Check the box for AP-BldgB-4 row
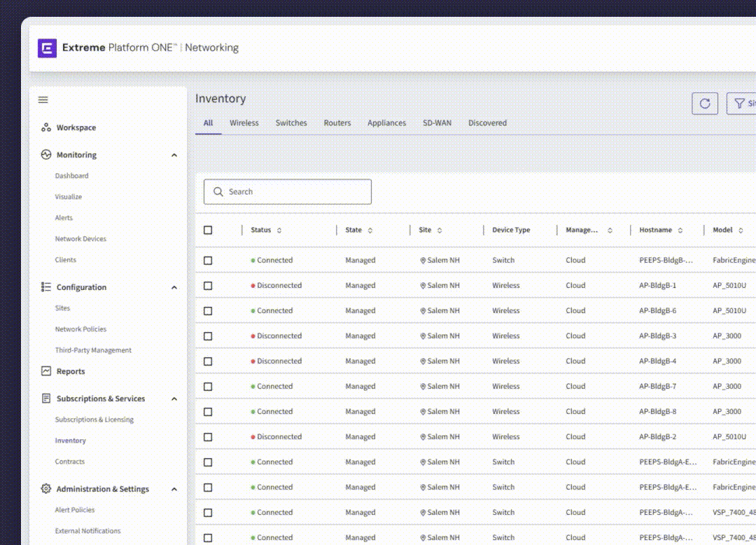This screenshot has height=545, width=756. 208,361
